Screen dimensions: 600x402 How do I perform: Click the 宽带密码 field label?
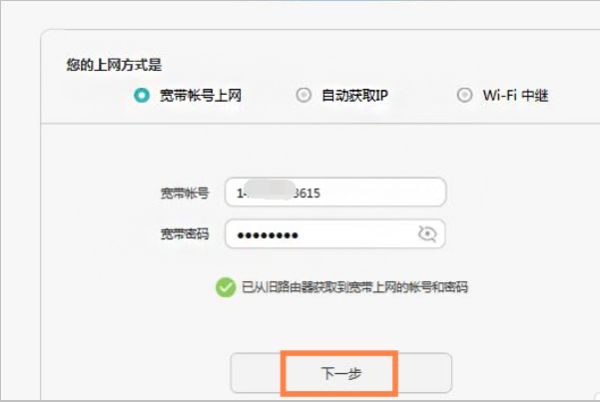pyautogui.click(x=184, y=234)
